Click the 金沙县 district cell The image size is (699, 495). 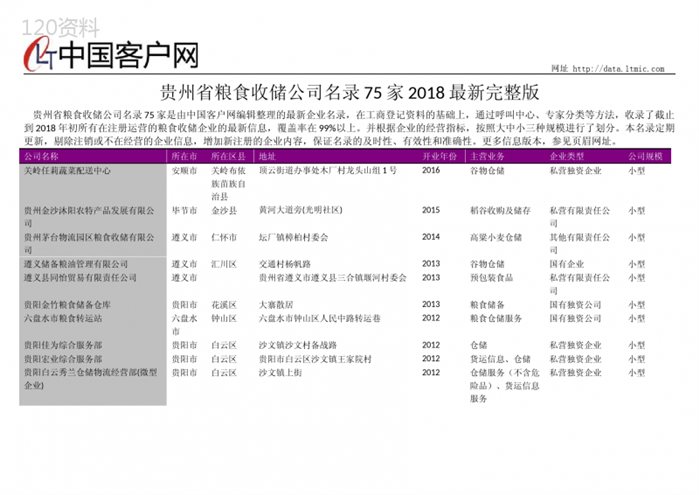224,210
